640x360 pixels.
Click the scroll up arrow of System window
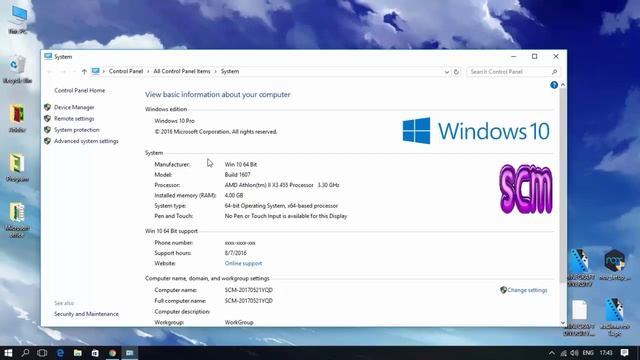coord(563,85)
